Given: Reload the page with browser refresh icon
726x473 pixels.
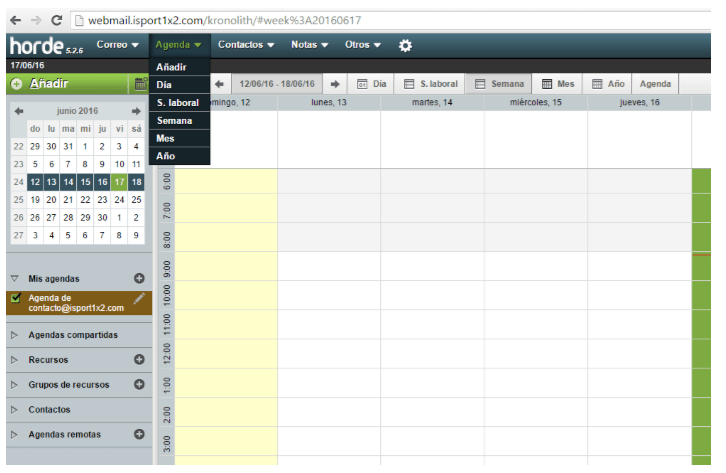Looking at the screenshot, I should coord(56,19).
